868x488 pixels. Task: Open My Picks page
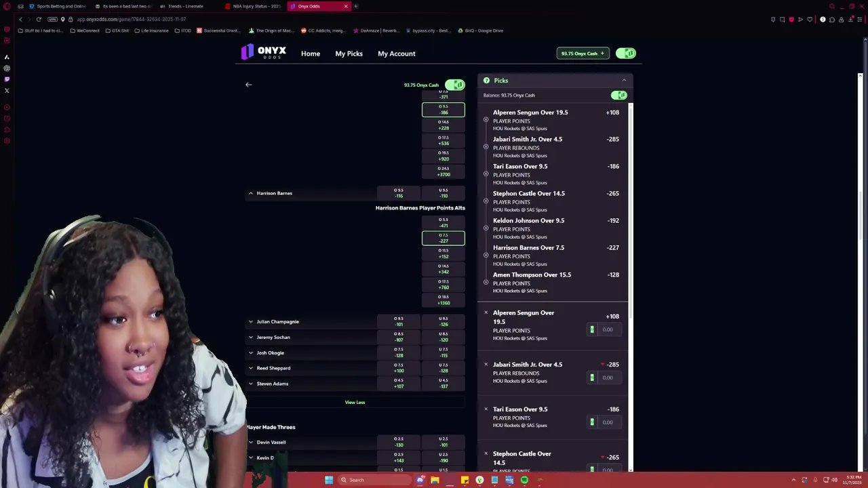click(x=349, y=54)
